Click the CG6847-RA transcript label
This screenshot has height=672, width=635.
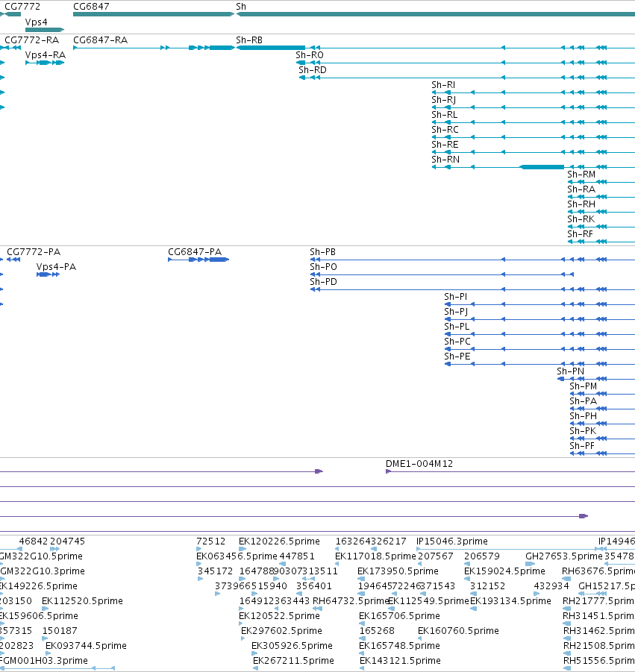pos(100,40)
